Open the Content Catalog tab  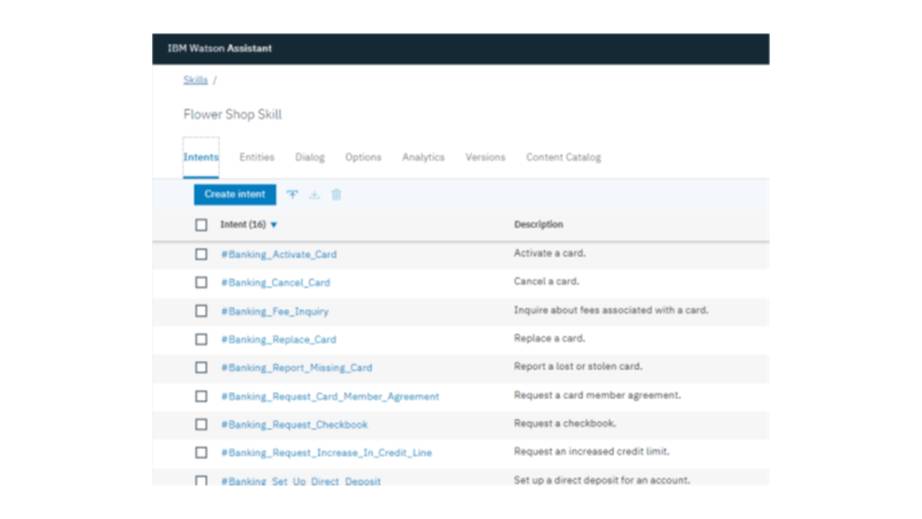563,157
